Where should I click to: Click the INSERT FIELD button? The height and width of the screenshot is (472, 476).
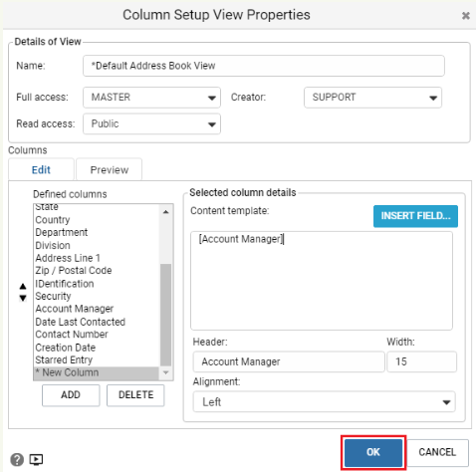[415, 216]
